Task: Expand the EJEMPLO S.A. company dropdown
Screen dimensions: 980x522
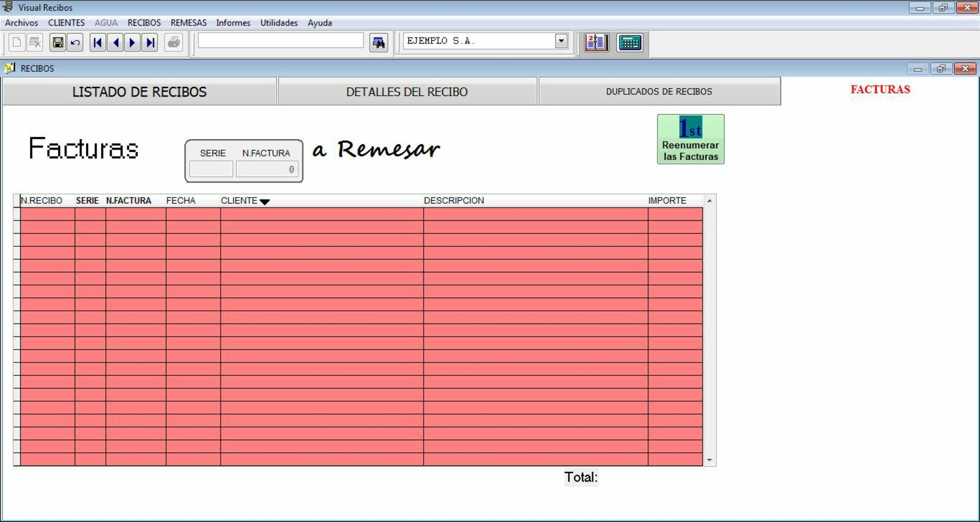Action: (561, 41)
